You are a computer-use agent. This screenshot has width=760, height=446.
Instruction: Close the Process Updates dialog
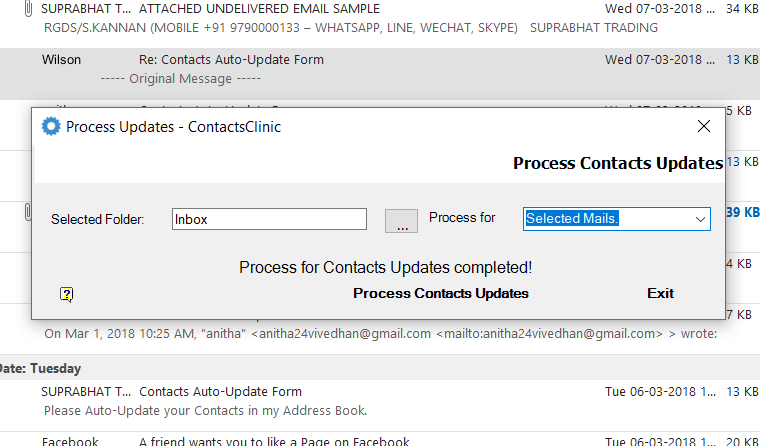click(704, 127)
